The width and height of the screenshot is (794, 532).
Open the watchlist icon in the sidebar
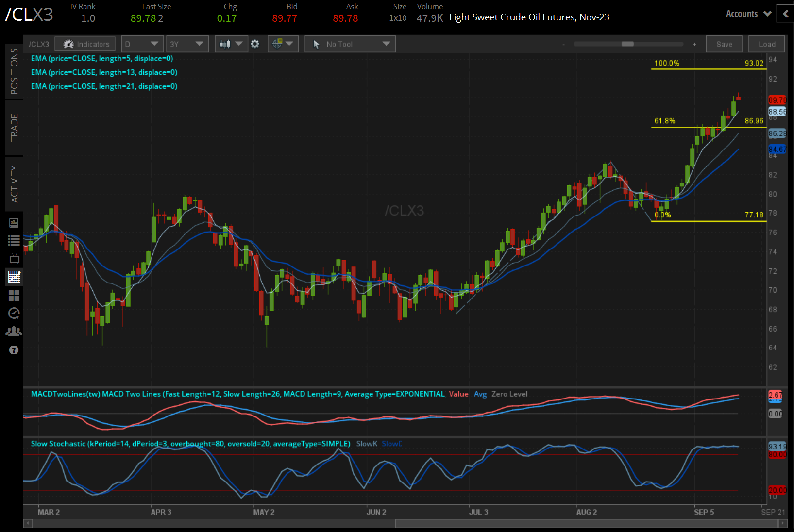click(x=14, y=240)
